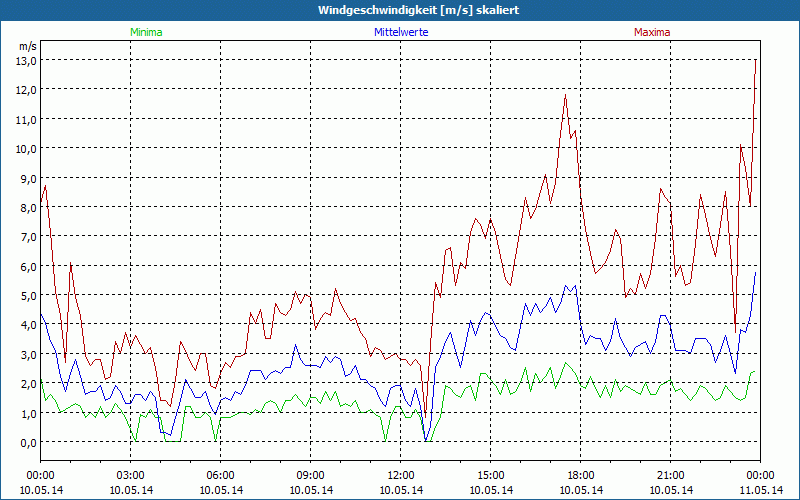Click the blue Mittelwerte legend label
Viewport: 800px width, 500px height.
pos(401,32)
